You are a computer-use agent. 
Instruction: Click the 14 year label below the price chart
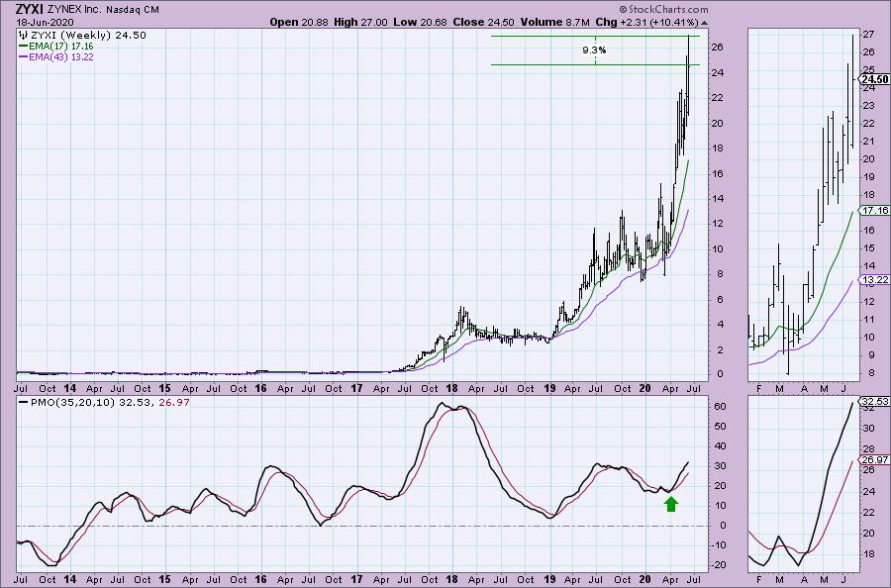[70, 389]
